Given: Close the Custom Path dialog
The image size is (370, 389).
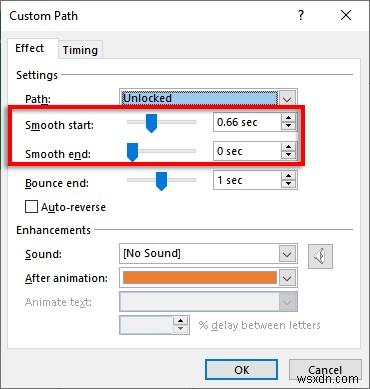Looking at the screenshot, I should (346, 15).
